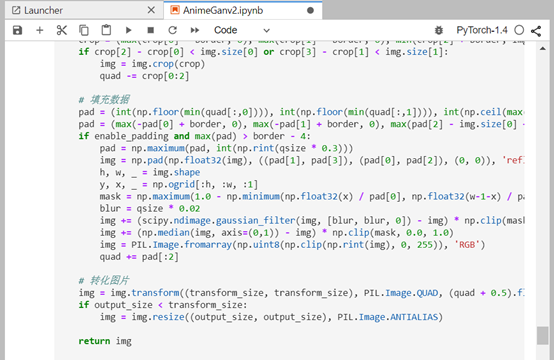This screenshot has height=360, width=554.
Task: Close the Launcher tab
Action: click(151, 10)
